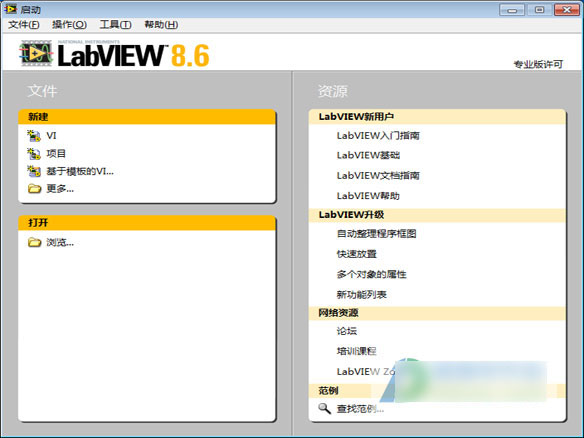Open the LabVIEW基础 resource link
The image size is (584, 438).
368,155
